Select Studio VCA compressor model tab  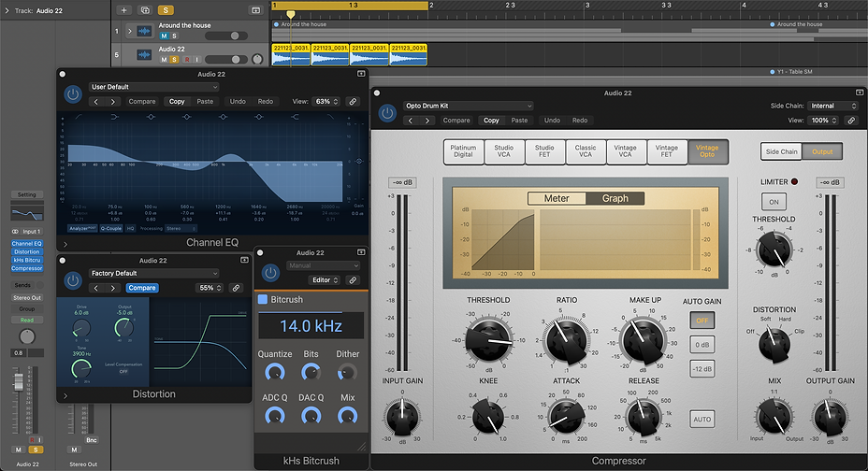pos(504,151)
